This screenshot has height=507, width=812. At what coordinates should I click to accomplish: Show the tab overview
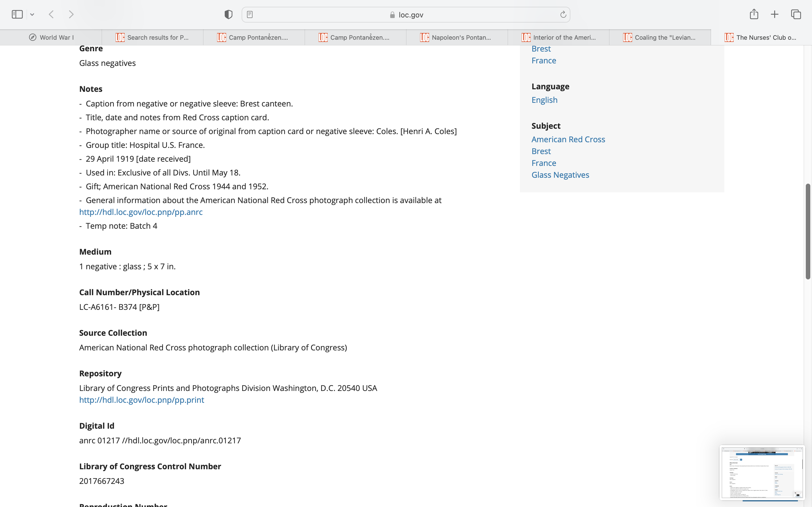[796, 14]
